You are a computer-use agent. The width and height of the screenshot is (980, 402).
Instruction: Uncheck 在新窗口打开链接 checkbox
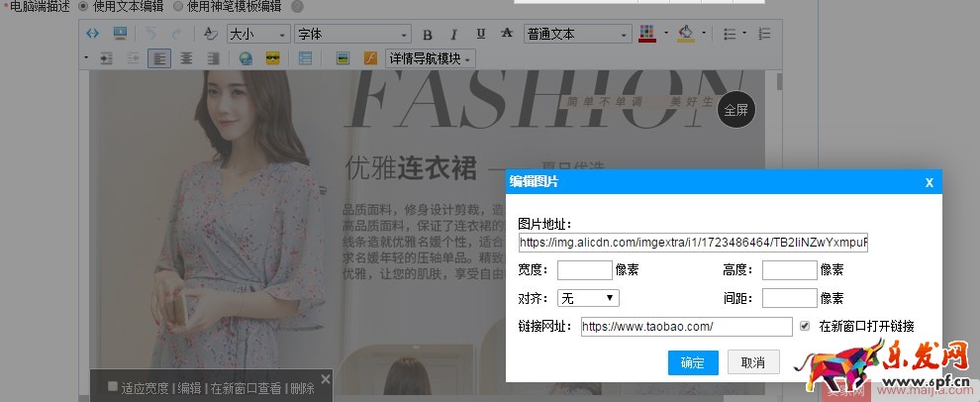(805, 326)
